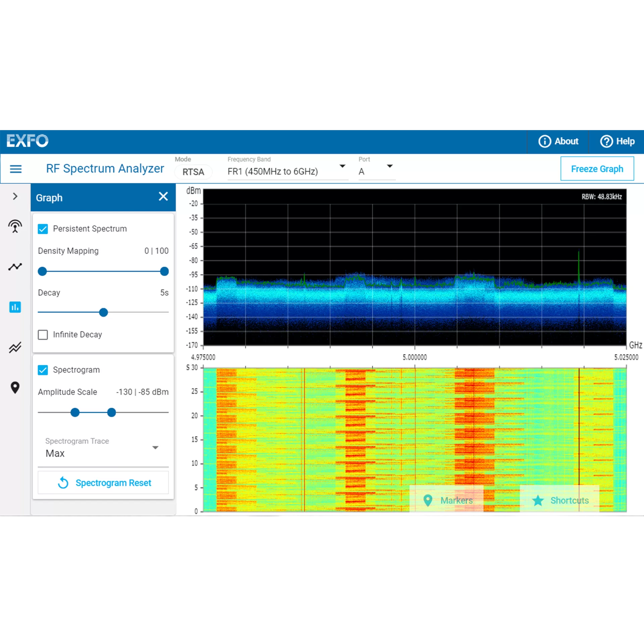The image size is (644, 644).
Task: Click the Decay slider handle
Action: click(x=104, y=312)
